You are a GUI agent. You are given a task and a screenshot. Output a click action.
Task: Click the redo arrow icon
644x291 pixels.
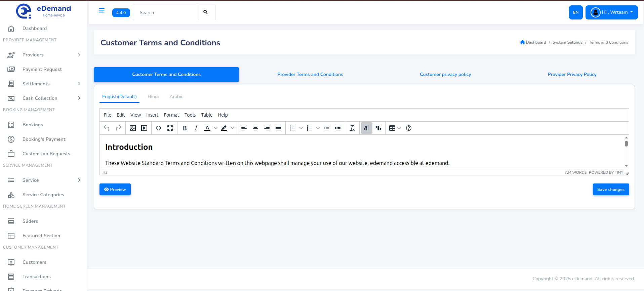tap(118, 128)
